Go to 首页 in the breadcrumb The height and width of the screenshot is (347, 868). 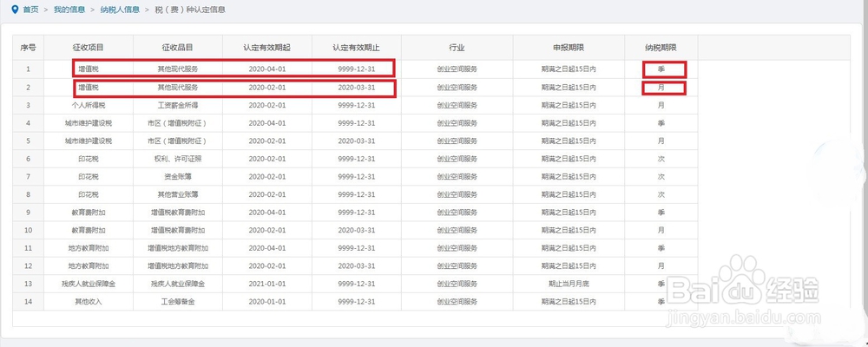31,10
